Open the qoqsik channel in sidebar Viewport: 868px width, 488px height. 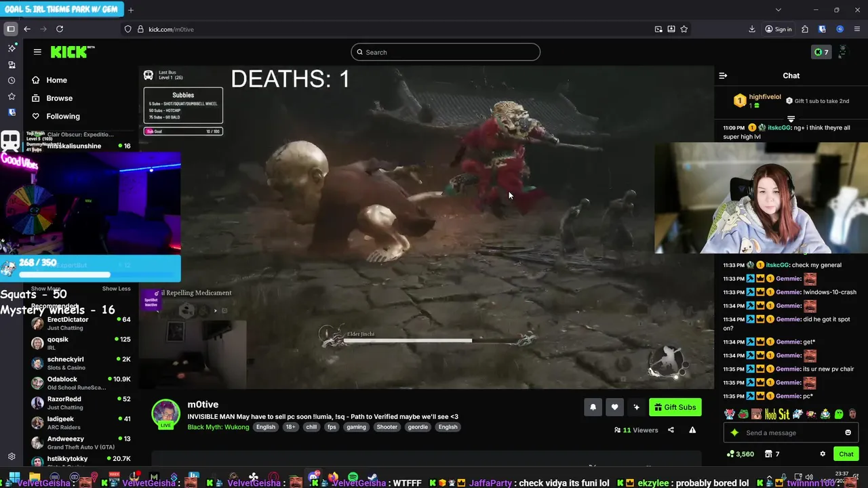point(81,343)
